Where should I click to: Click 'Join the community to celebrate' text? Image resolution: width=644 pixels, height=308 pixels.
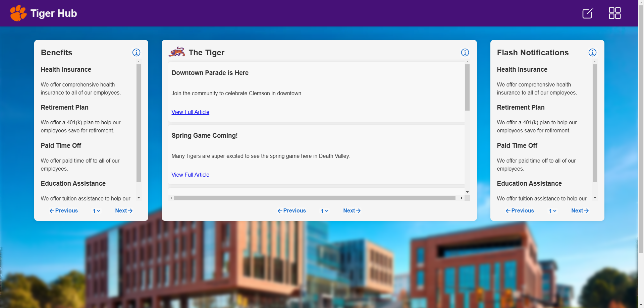[237, 94]
